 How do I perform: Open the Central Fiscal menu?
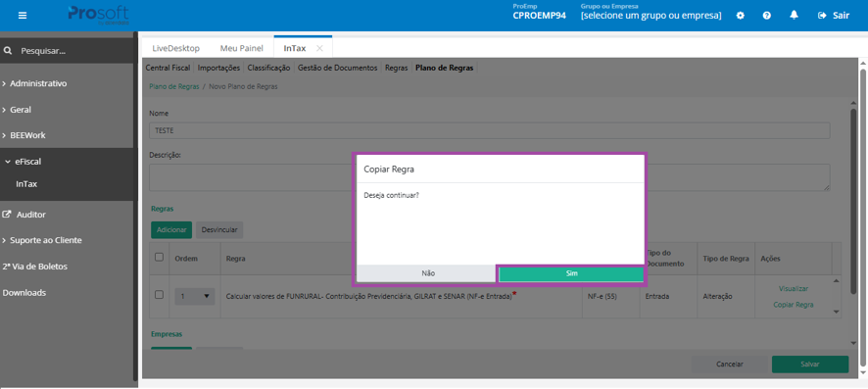[168, 68]
